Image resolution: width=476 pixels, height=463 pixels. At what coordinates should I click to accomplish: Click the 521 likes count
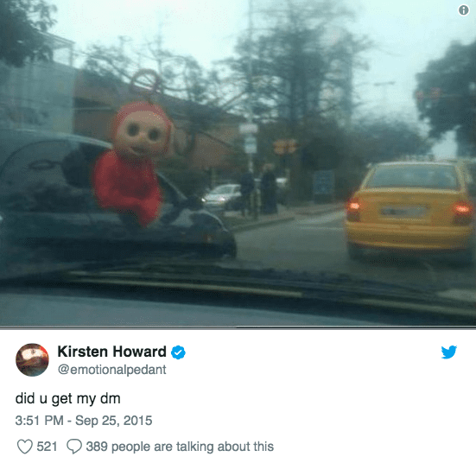click(x=47, y=447)
